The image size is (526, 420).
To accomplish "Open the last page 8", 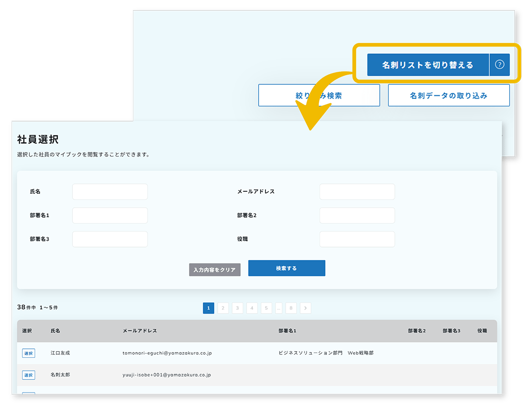I will pos(291,308).
